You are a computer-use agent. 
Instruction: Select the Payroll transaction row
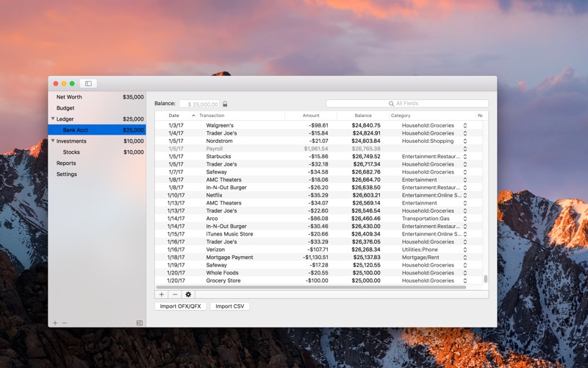[x=319, y=149]
